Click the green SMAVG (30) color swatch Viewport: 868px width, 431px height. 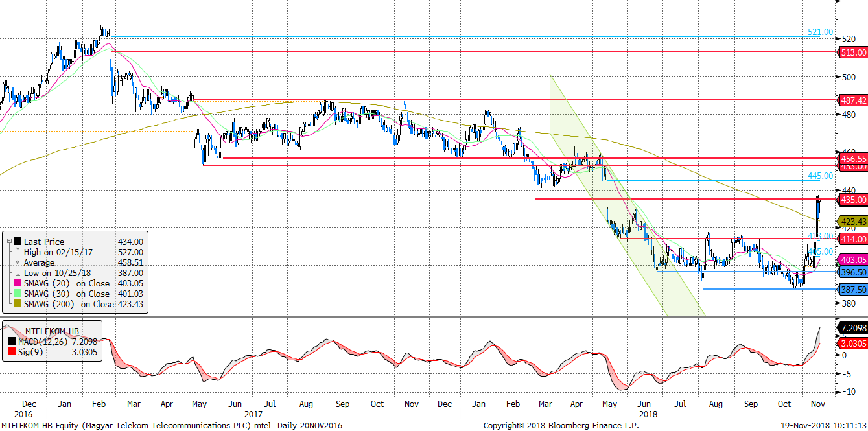pyautogui.click(x=17, y=294)
